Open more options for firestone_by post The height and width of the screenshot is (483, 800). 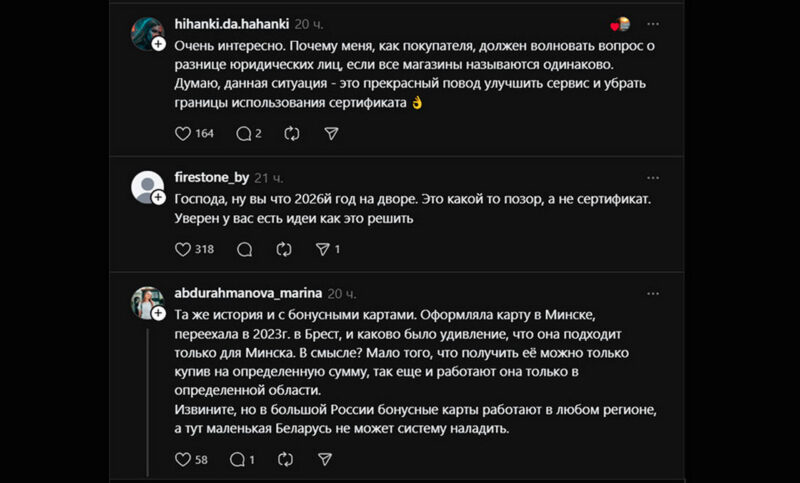coord(653,176)
